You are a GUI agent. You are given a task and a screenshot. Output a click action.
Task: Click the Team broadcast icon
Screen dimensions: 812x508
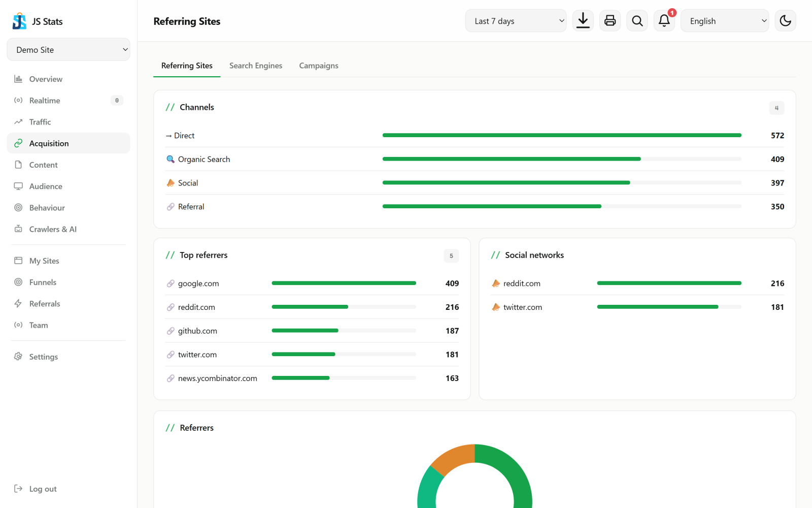[18, 325]
